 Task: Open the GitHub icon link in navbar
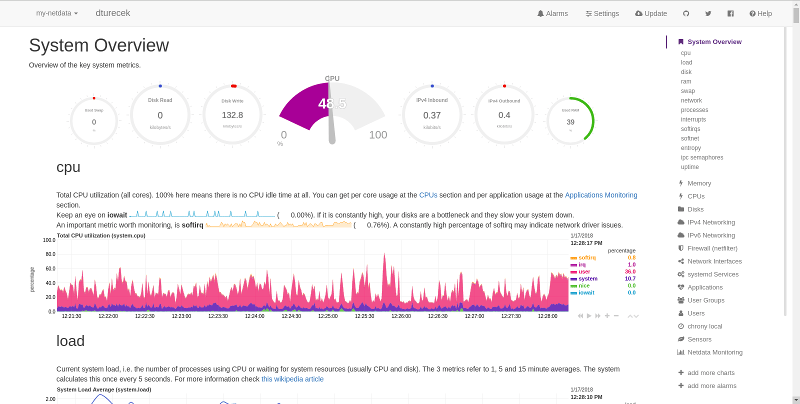(x=685, y=14)
